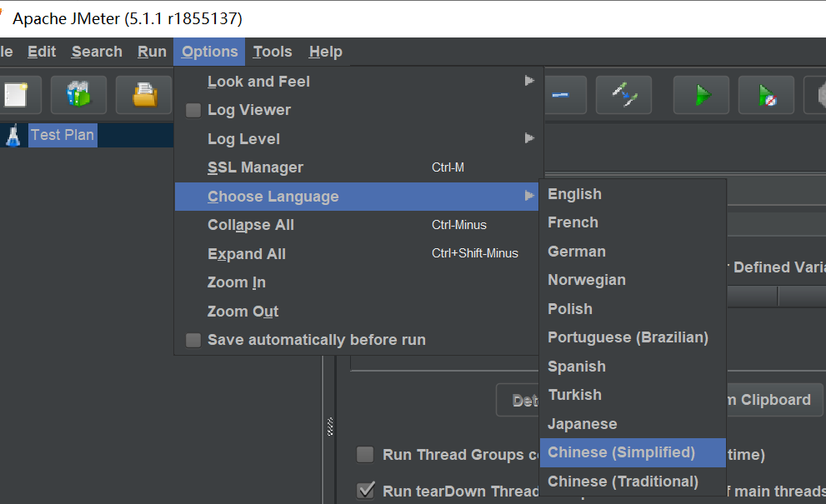The height and width of the screenshot is (504, 826).
Task: Open the Run menu
Action: click(152, 52)
